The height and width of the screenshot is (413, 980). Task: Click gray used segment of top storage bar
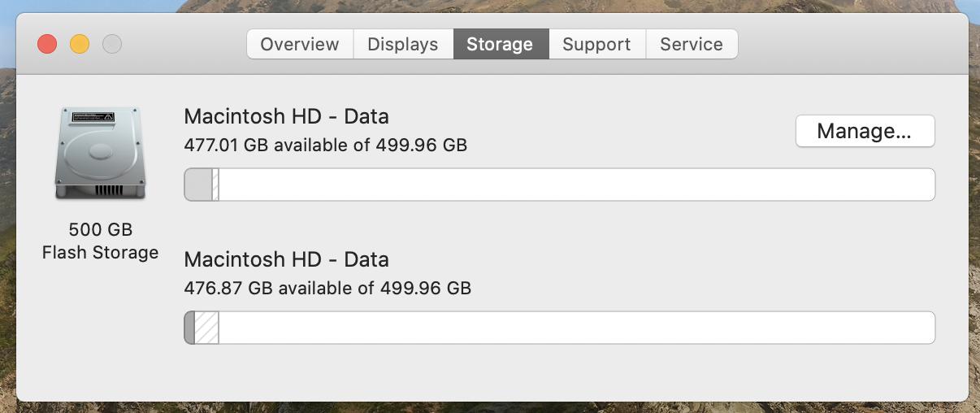[198, 185]
